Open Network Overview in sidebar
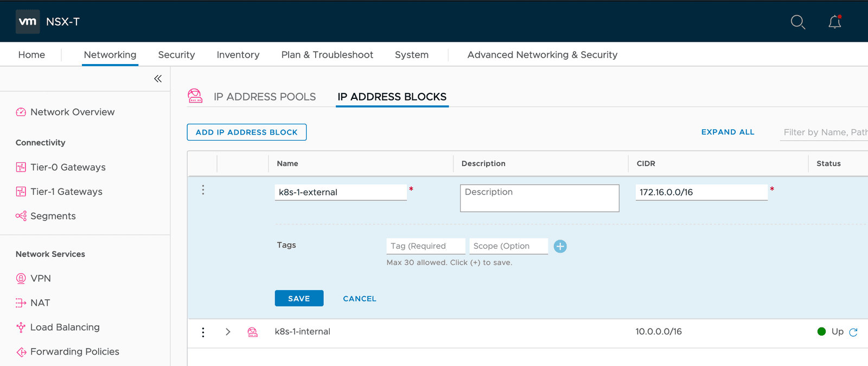 (x=73, y=112)
